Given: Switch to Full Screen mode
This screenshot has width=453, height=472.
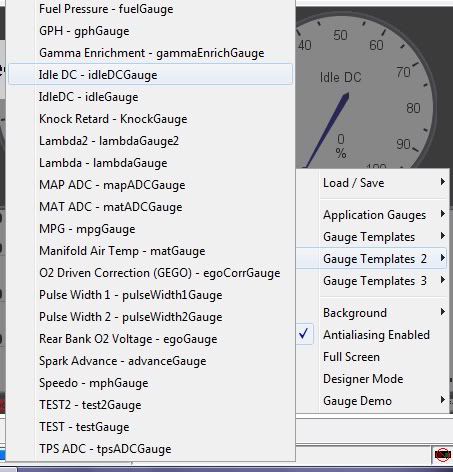Looking at the screenshot, I should pos(372,357).
